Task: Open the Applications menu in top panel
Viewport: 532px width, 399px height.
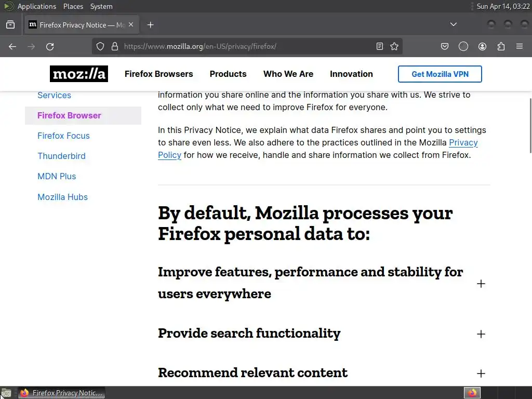Action: pos(36,6)
